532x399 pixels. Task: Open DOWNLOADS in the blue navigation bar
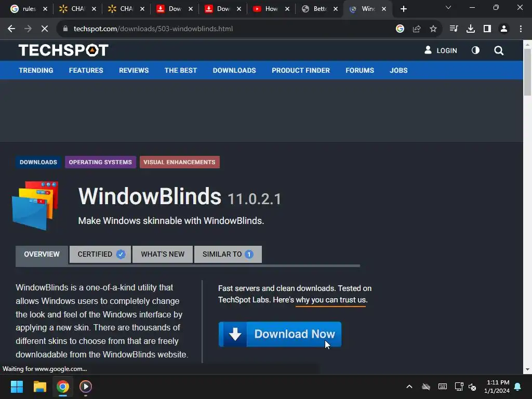pos(234,70)
